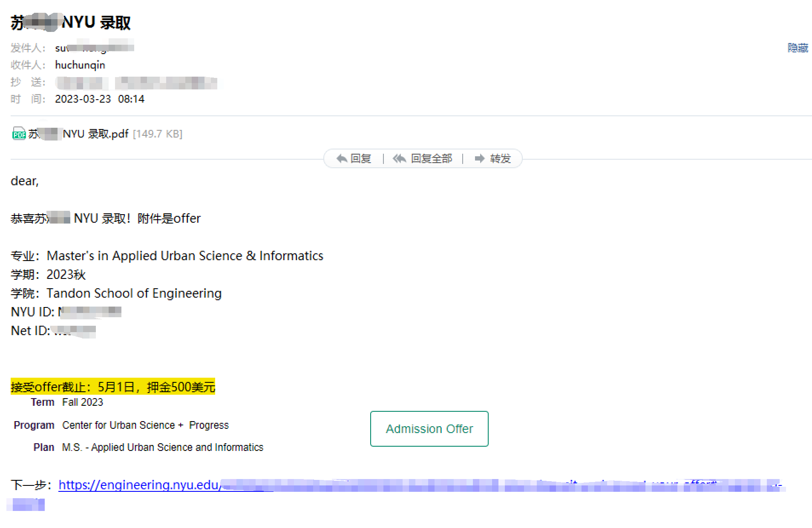Click the 'dear,' greeting line

pos(25,181)
